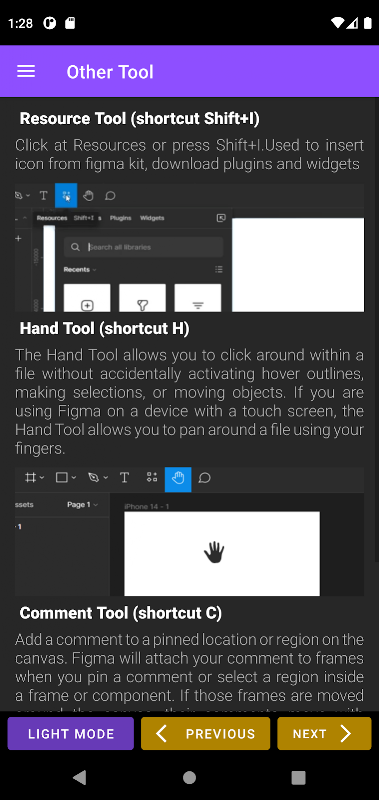Select the Plugins tab in the screenshot
The width and height of the screenshot is (379, 800).
121,218
